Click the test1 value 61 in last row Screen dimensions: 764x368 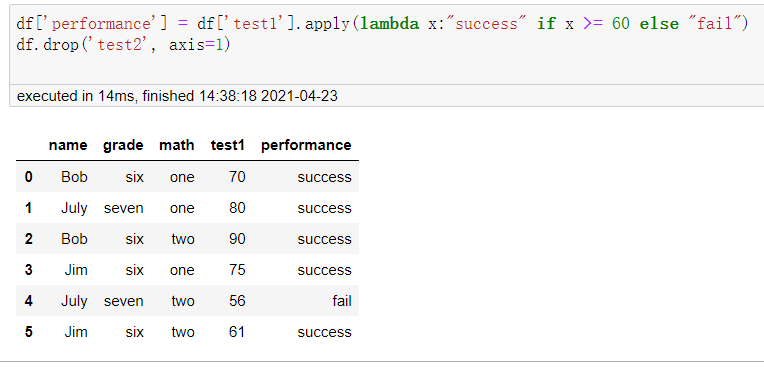point(237,332)
